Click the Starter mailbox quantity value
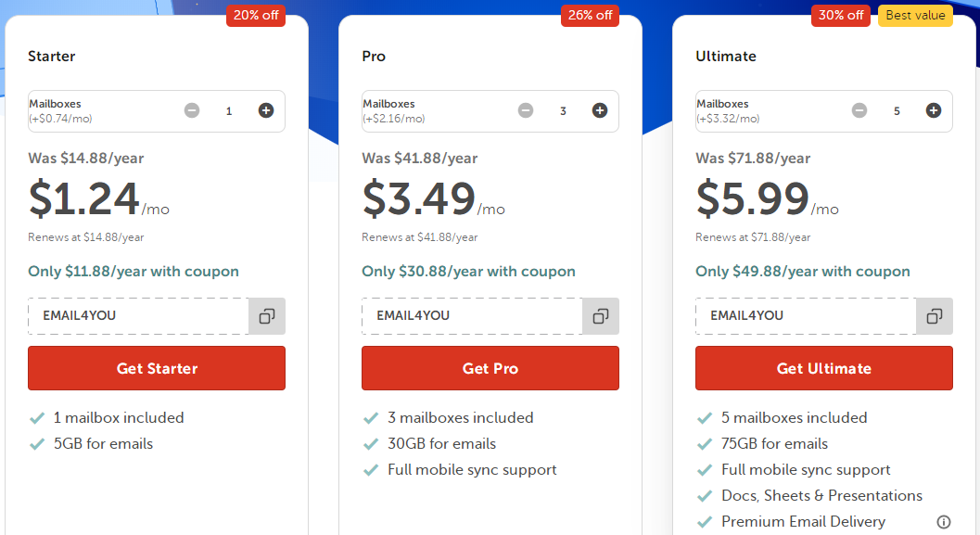 tap(229, 111)
